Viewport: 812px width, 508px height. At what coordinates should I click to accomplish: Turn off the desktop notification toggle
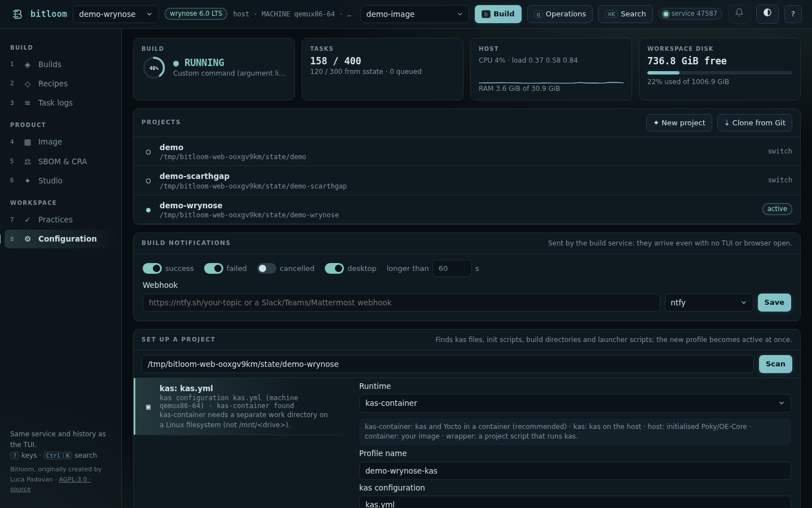point(334,269)
